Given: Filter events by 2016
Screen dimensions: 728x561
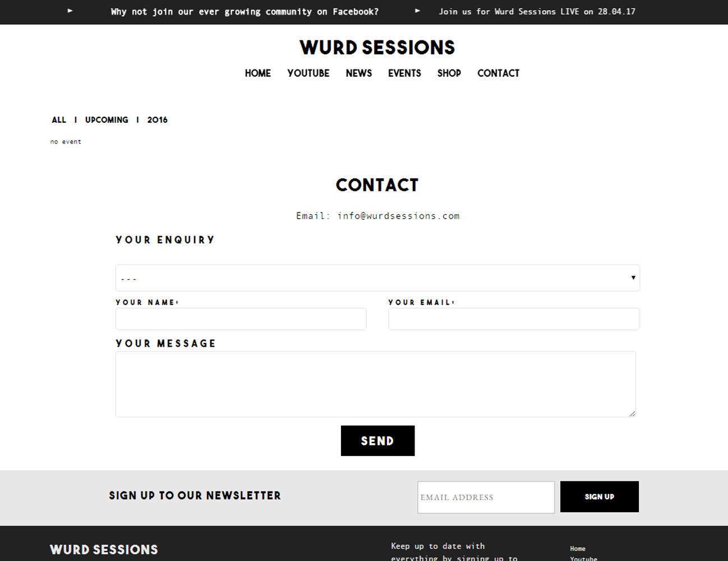Looking at the screenshot, I should [158, 120].
